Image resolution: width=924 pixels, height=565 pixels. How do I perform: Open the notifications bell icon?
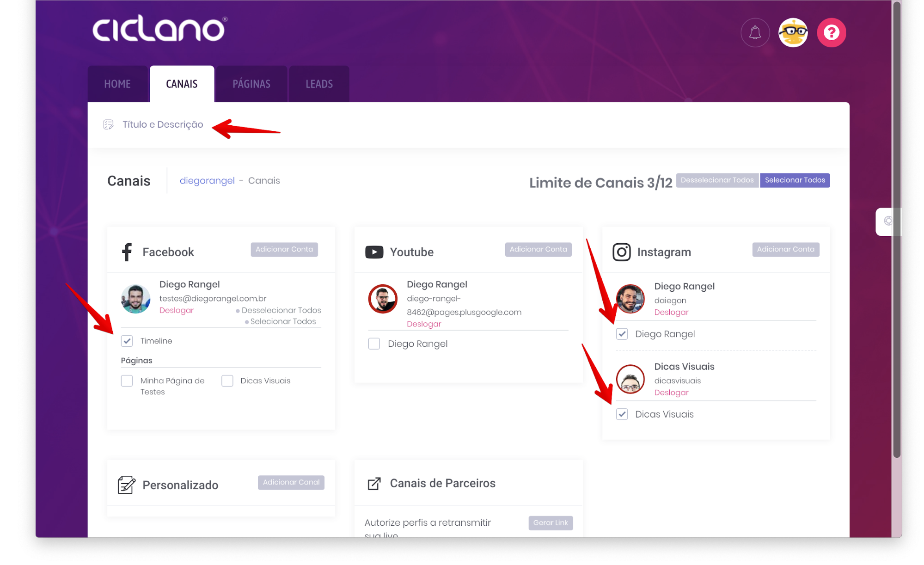[x=755, y=33]
